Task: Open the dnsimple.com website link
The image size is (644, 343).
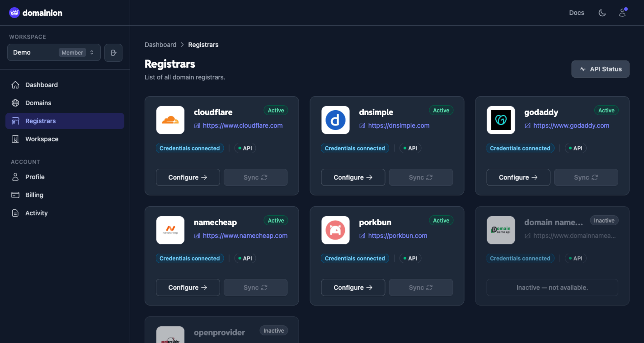Action: pyautogui.click(x=399, y=125)
